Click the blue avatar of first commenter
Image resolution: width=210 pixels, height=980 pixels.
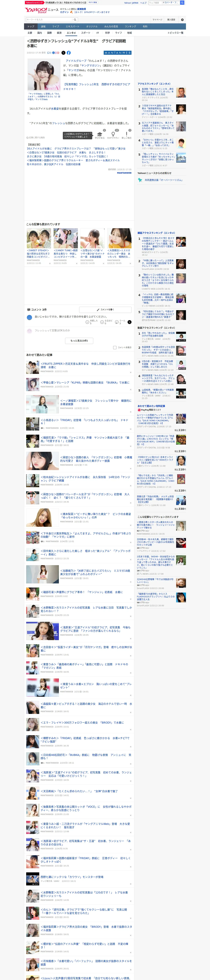pos(29,317)
